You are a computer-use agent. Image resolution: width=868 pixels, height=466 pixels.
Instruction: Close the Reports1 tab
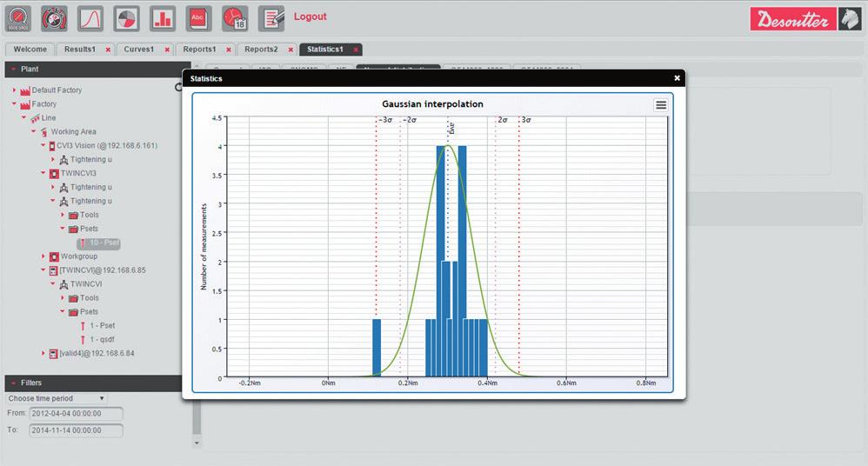coord(229,50)
